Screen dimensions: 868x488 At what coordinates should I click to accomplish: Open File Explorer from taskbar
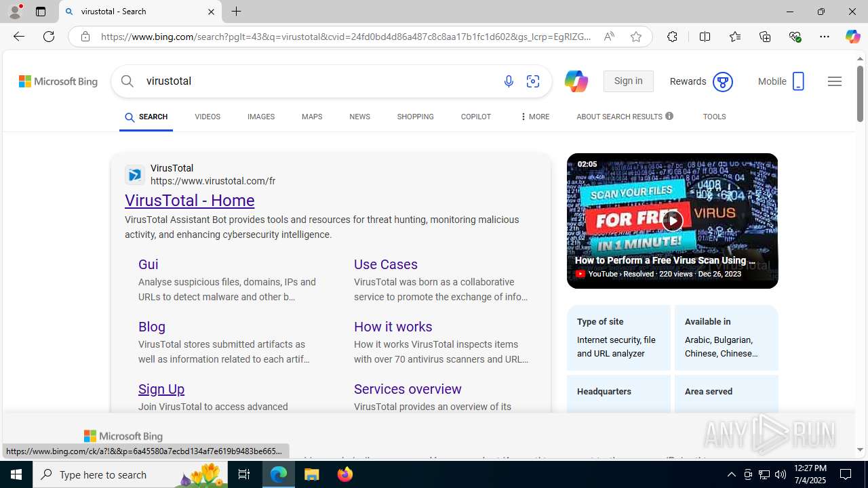[x=312, y=474]
